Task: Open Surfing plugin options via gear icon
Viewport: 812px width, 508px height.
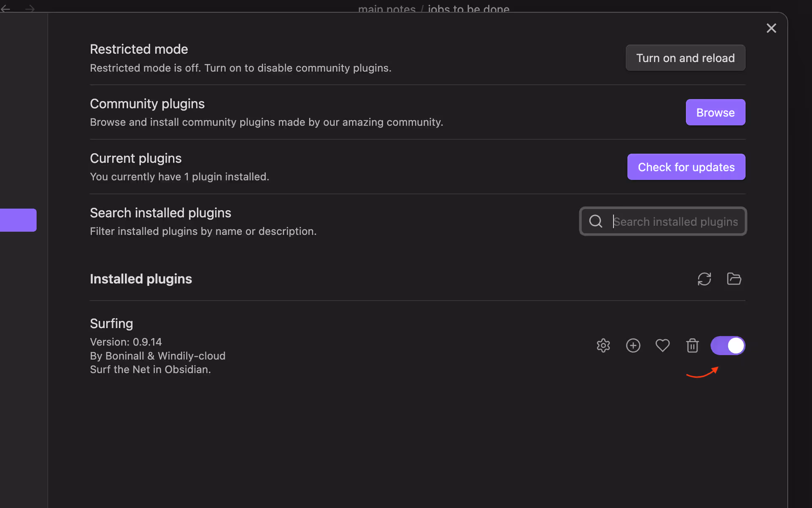Action: (603, 345)
